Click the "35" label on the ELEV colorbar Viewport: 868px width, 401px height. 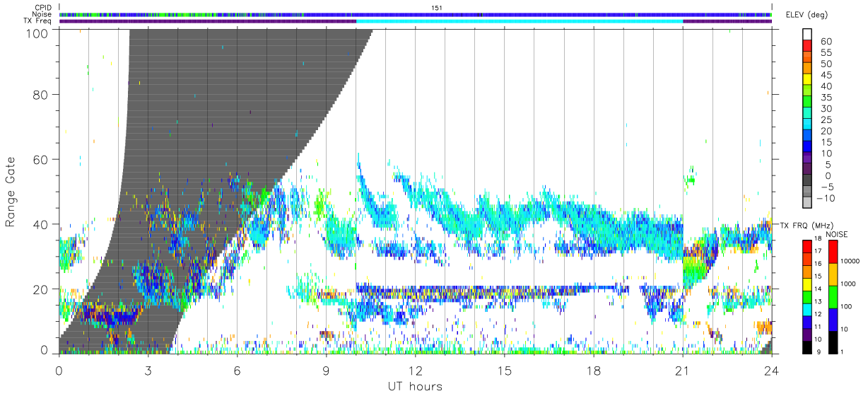pos(825,98)
